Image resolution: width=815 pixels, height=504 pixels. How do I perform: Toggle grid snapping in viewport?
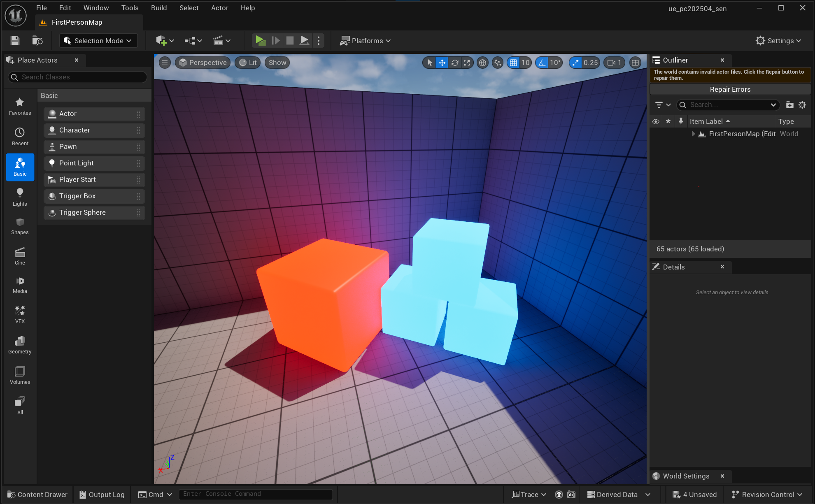(513, 63)
